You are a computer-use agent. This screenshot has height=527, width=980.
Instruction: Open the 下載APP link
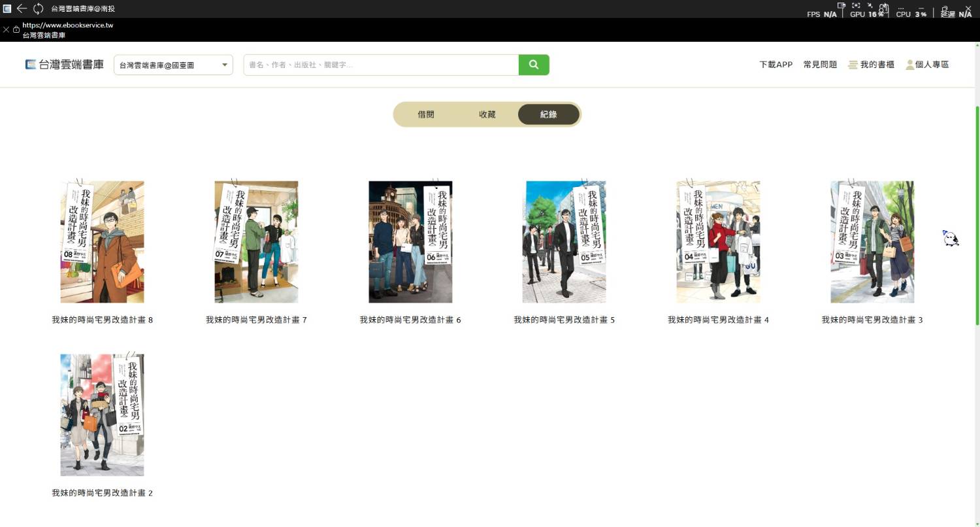click(x=776, y=65)
